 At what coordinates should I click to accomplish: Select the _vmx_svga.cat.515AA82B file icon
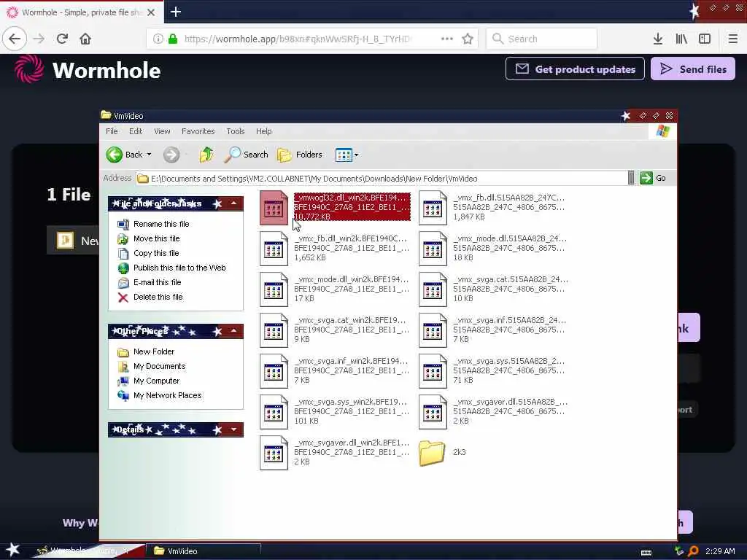pyautogui.click(x=433, y=289)
